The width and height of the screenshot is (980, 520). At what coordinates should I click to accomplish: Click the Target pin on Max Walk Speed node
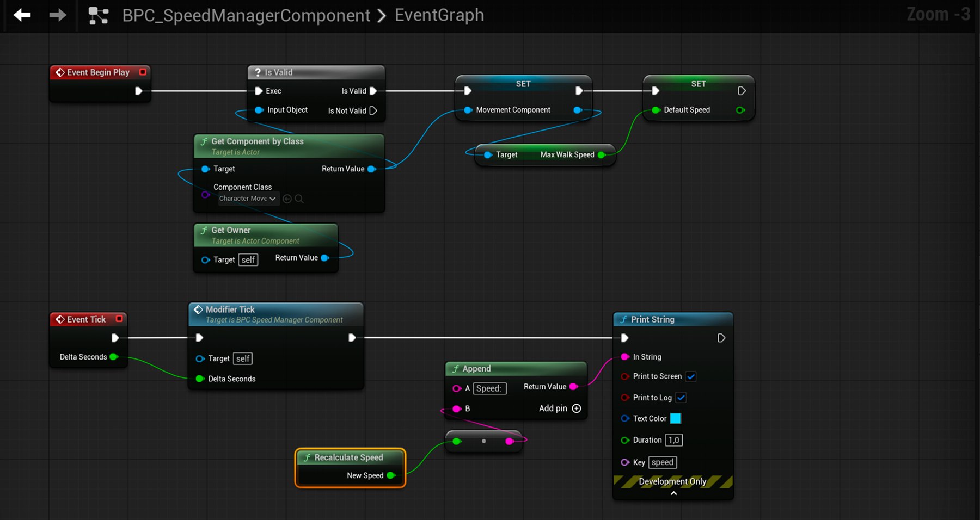coord(488,155)
